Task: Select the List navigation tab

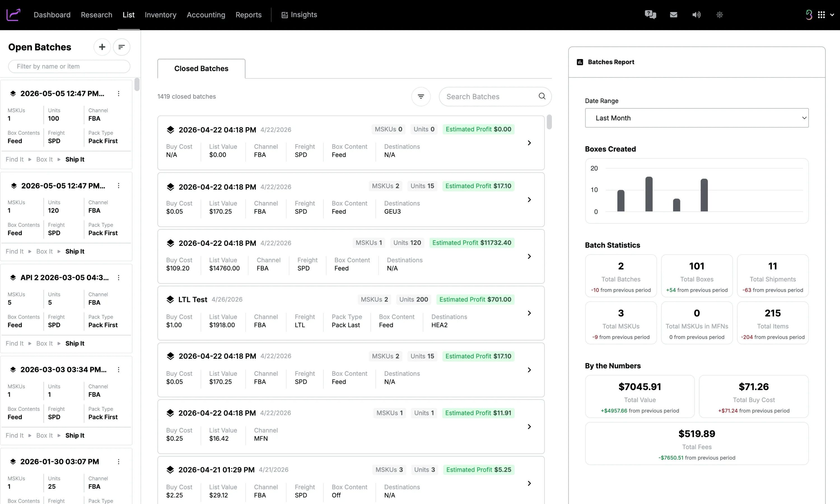Action: click(129, 15)
